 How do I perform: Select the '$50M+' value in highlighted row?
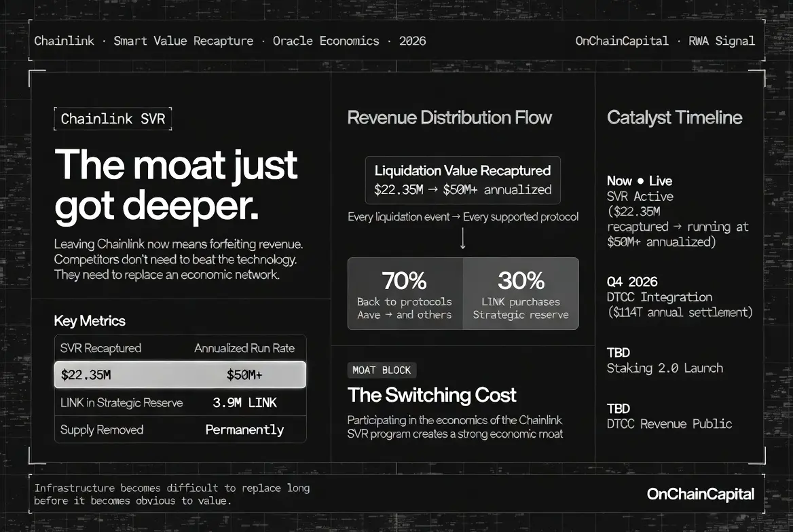pos(244,375)
